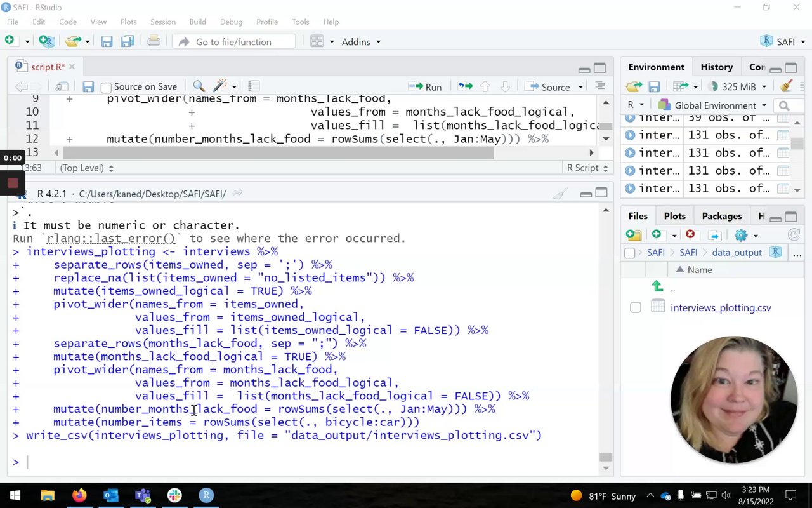Open the Session menu
This screenshot has width=812, height=508.
tap(163, 22)
